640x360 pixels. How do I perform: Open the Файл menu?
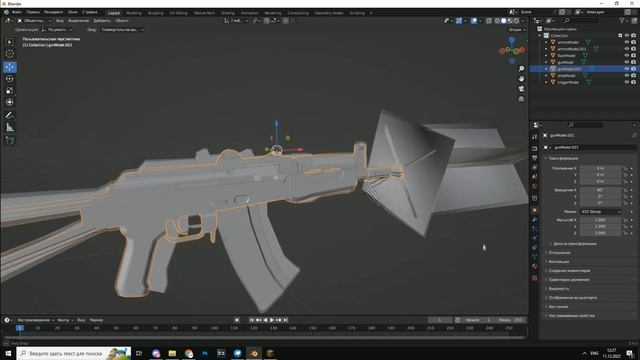(17, 12)
